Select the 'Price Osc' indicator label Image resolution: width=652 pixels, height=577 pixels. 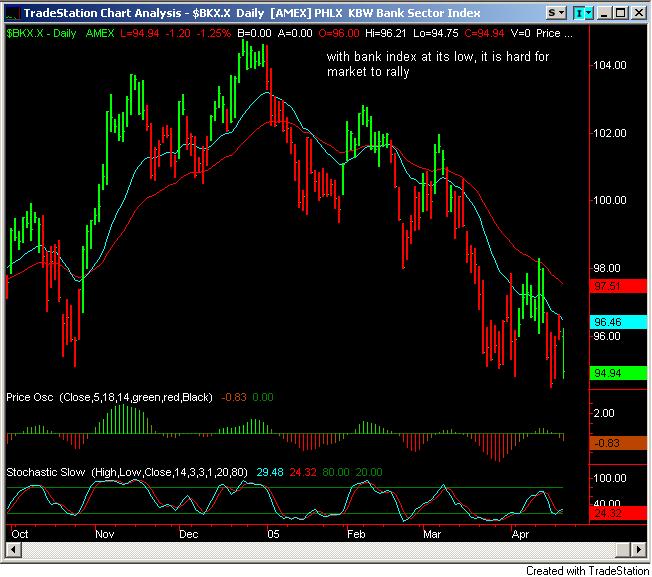(x=30, y=397)
